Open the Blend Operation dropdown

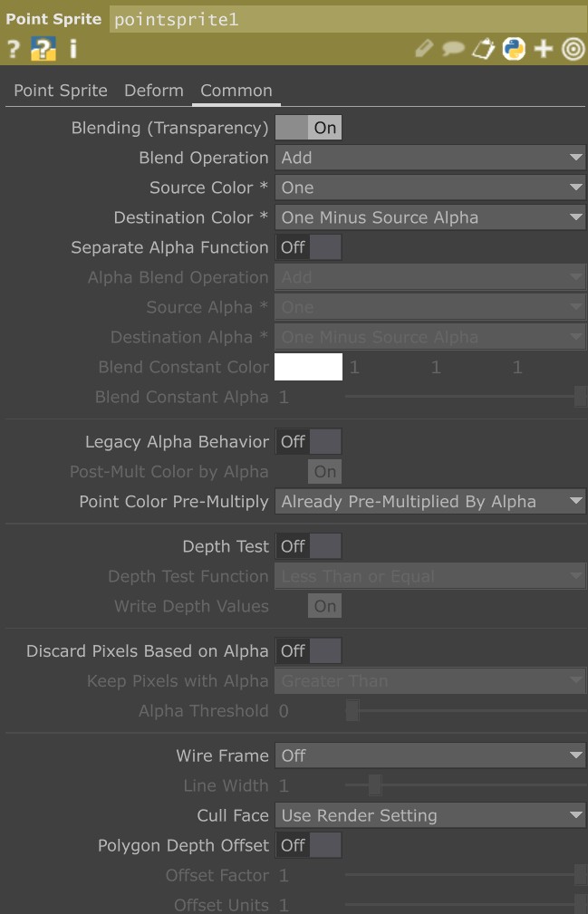(x=430, y=158)
